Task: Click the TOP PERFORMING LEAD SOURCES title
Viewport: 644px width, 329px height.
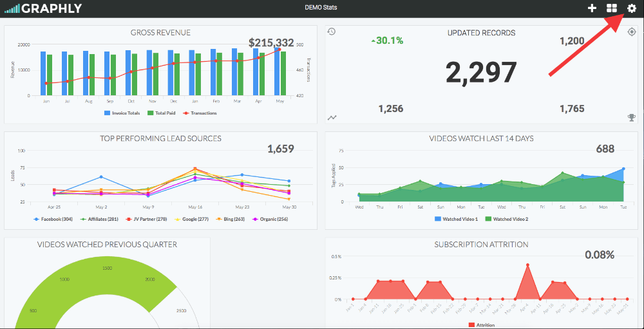Action: [x=160, y=138]
